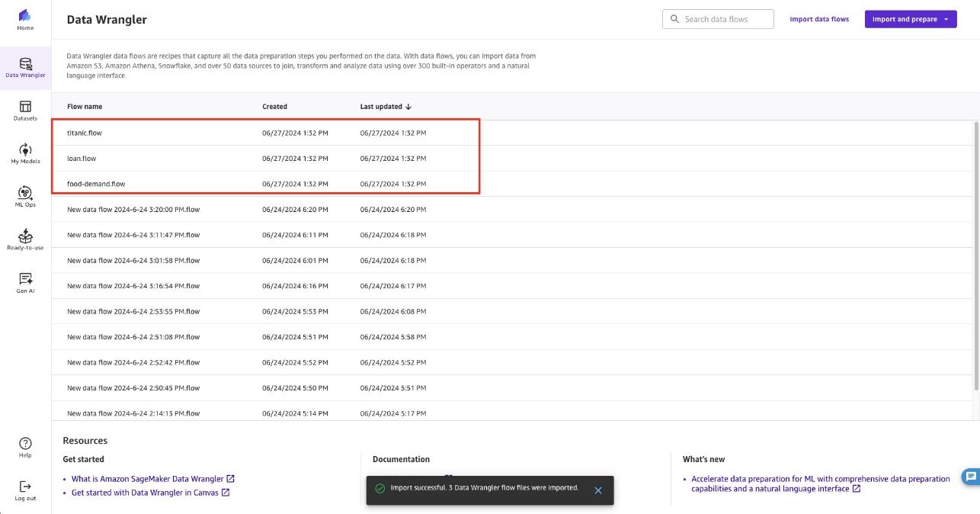Open Get started with Data Wrangler in Canvas
This screenshot has width=980, height=514.
151,493
